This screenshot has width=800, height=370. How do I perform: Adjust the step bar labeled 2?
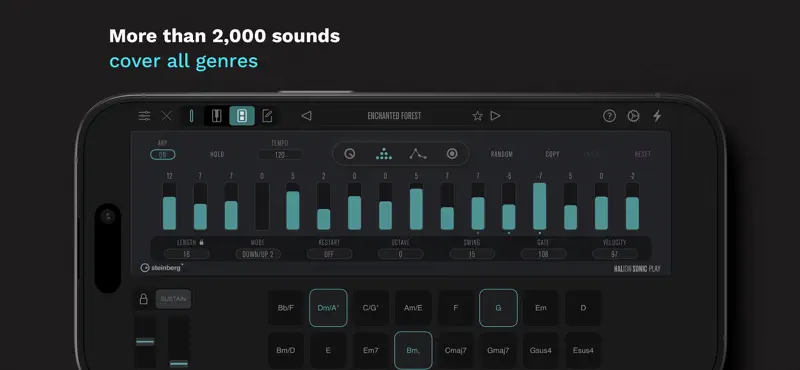[323, 206]
